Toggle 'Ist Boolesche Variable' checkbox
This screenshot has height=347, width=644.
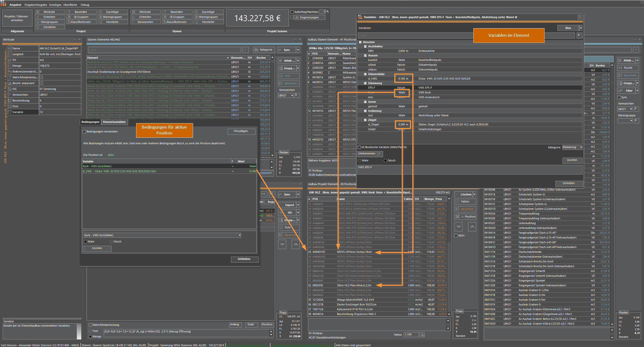coord(359,147)
